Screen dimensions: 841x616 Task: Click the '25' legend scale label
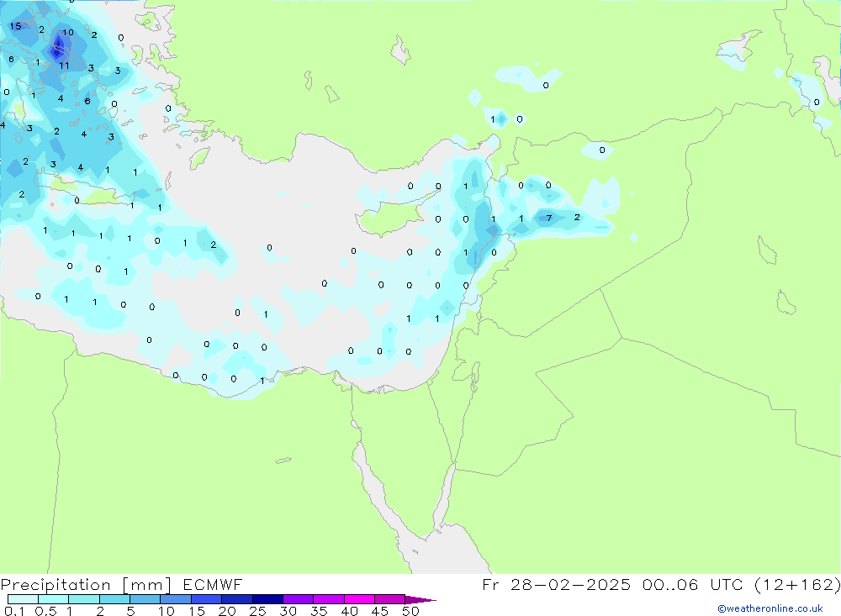[x=257, y=611]
